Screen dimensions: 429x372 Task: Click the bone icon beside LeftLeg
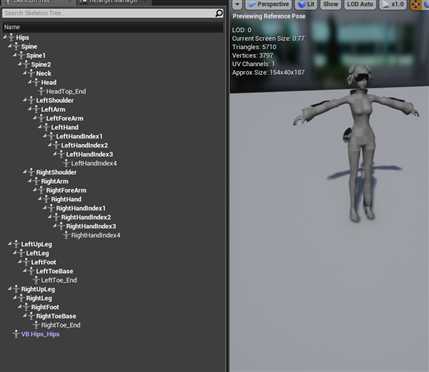22,253
